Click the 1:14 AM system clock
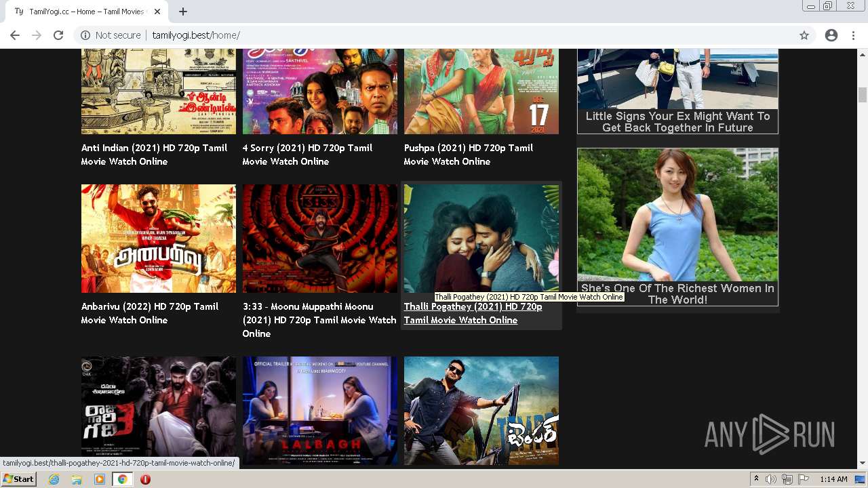 tap(833, 479)
